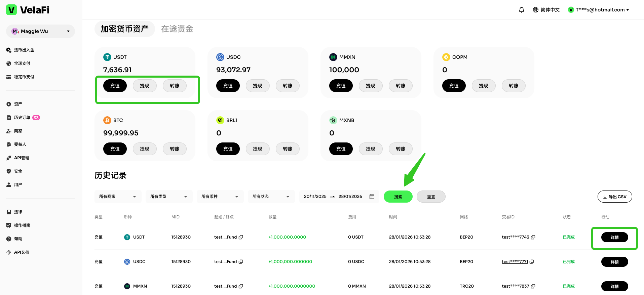Open API管理 in the sidebar

click(22, 158)
